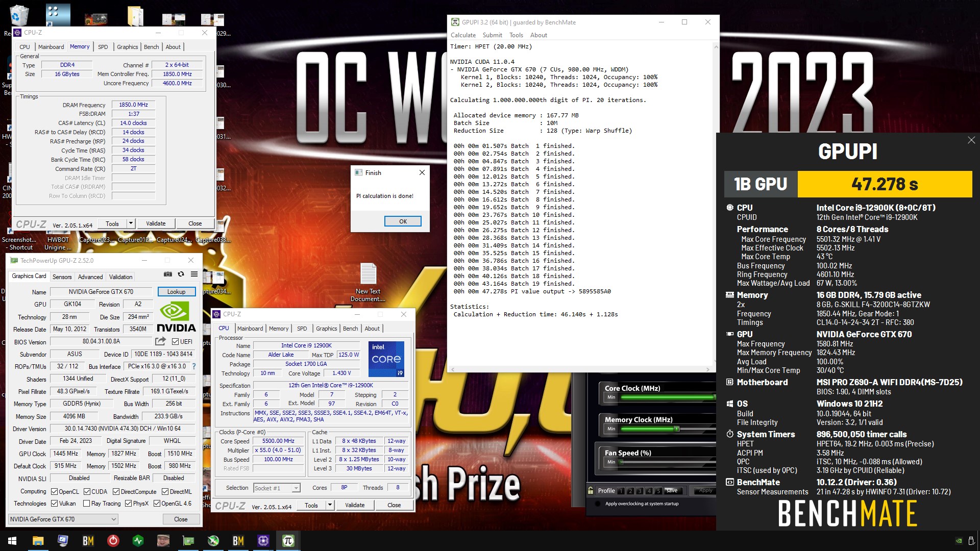Screen dimensions: 980x551
Task: Click OK in the Finish dialog
Action: [403, 221]
